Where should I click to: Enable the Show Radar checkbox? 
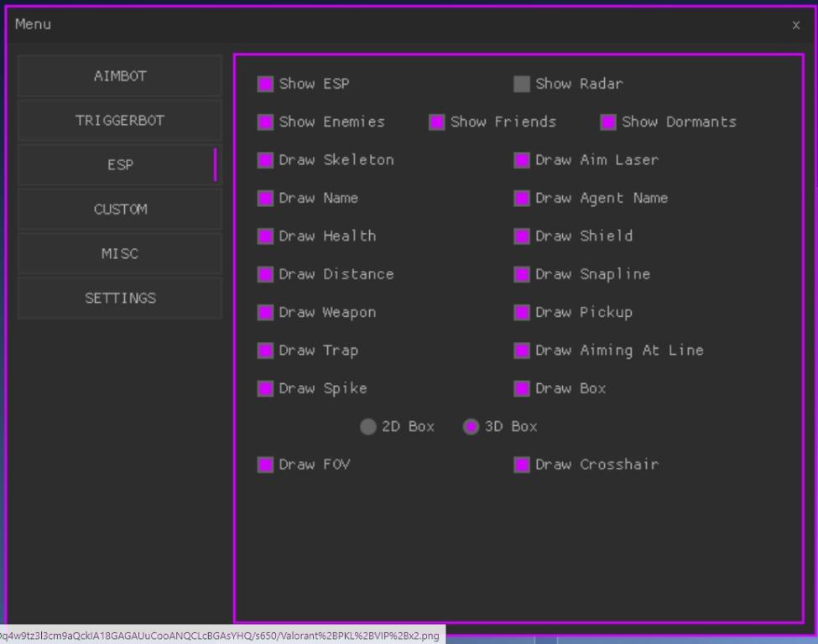(522, 84)
